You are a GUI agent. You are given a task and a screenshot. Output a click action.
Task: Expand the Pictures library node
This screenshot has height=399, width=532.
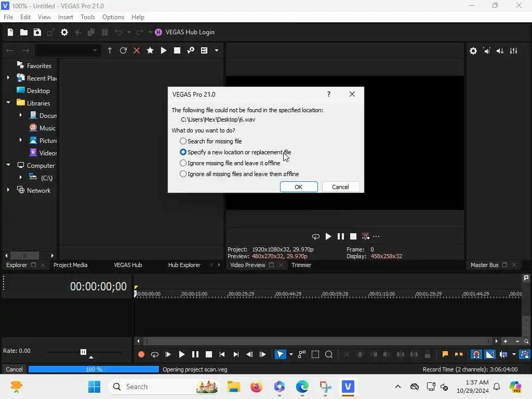(21, 140)
